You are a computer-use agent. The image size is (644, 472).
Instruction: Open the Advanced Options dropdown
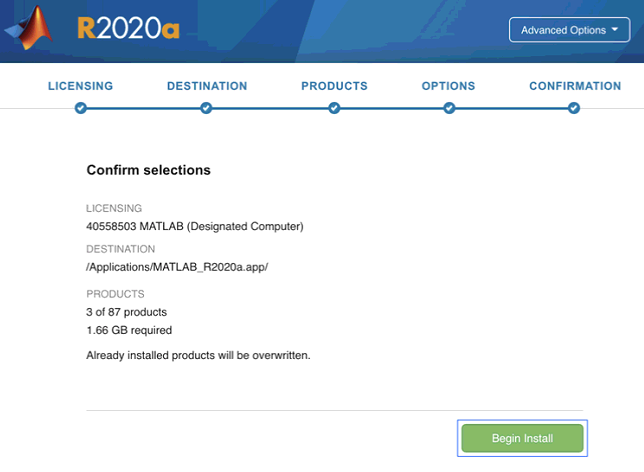569,30
